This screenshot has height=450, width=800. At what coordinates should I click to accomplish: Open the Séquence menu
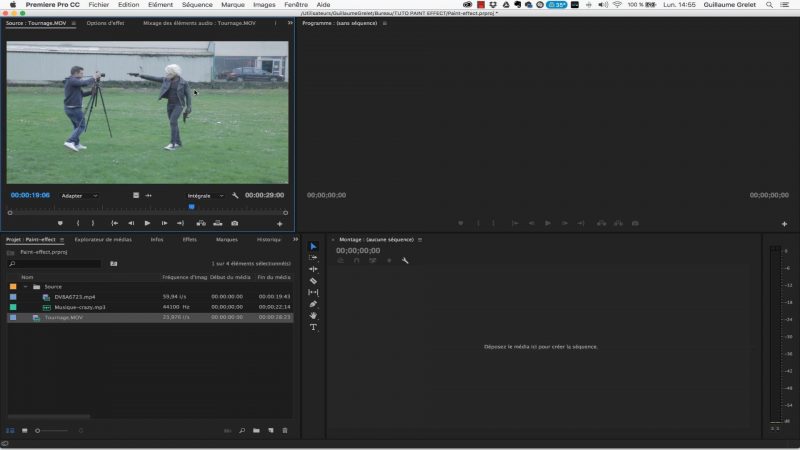(197, 5)
